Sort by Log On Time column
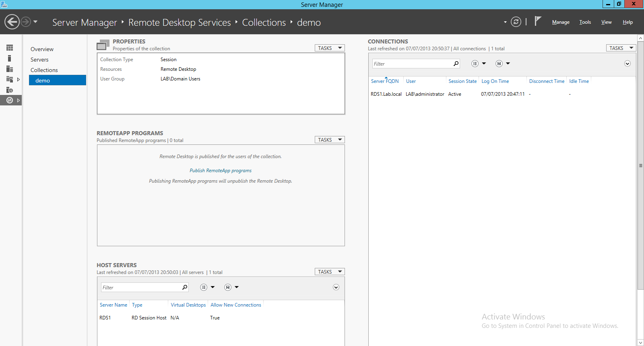 (495, 81)
